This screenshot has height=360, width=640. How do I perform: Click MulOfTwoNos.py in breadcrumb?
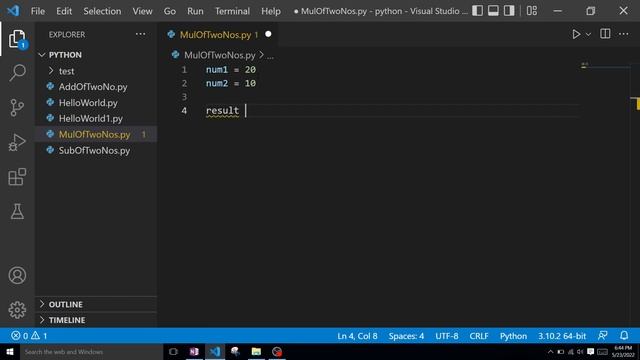pyautogui.click(x=220, y=55)
